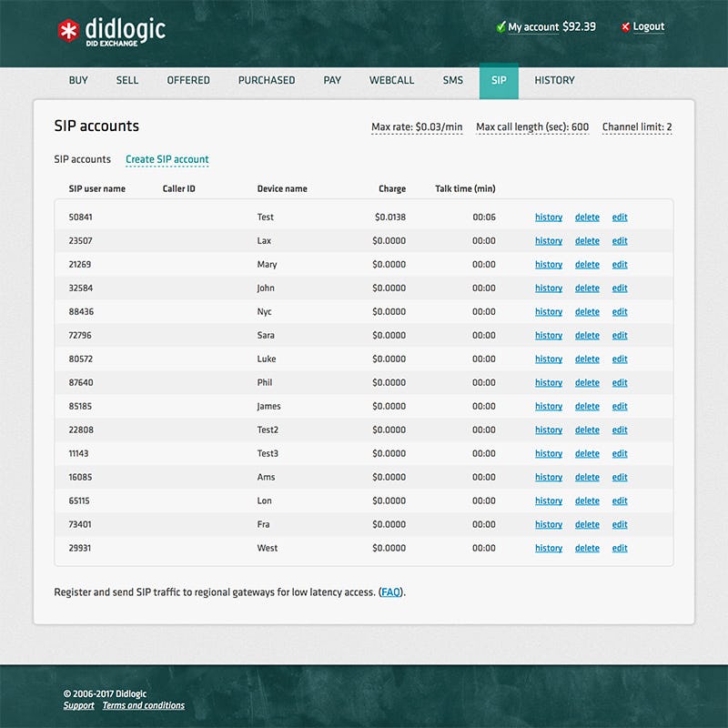Switch to the SMS tab
The height and width of the screenshot is (728, 728).
coord(452,80)
